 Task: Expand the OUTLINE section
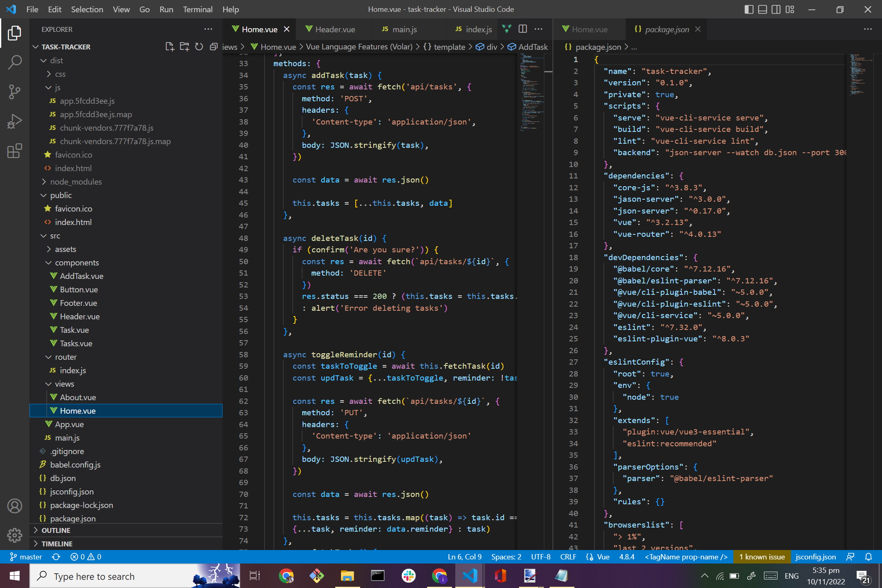click(x=56, y=530)
